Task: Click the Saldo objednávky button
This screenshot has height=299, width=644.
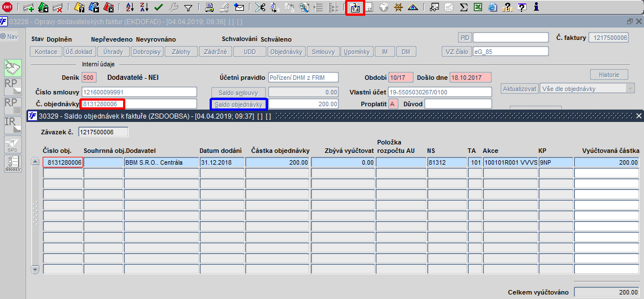Action: (x=239, y=105)
